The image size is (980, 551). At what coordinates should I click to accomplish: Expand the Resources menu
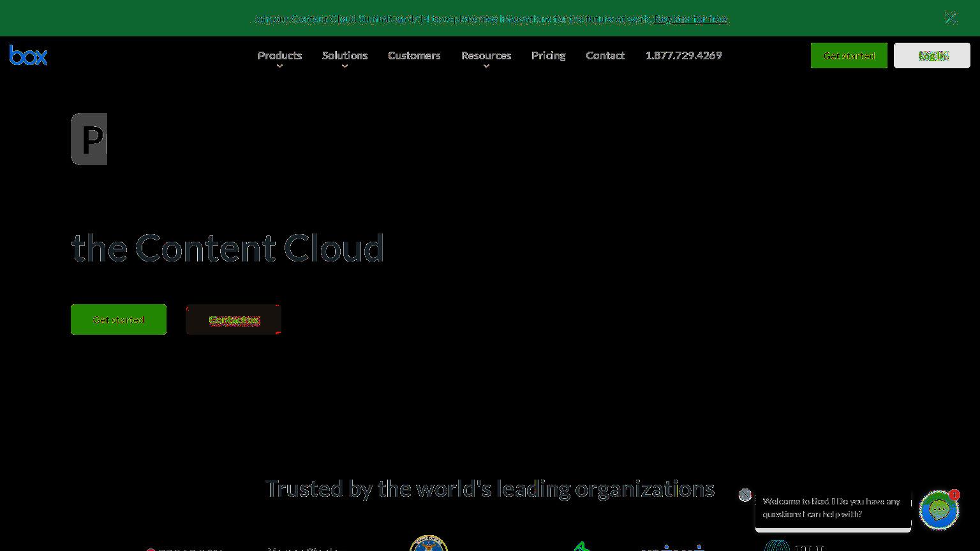point(486,56)
